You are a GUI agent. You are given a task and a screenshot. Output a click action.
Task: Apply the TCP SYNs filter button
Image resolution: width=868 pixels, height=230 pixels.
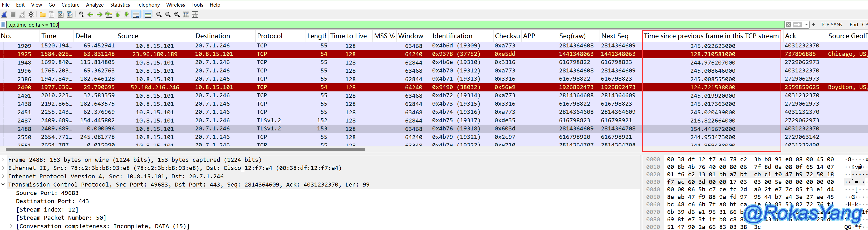[831, 25]
